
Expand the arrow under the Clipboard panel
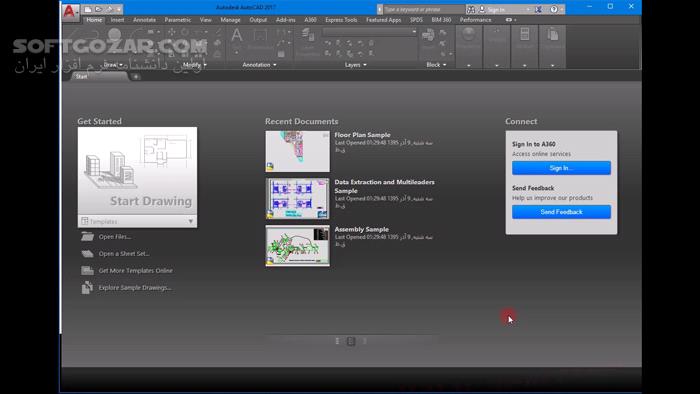[552, 66]
